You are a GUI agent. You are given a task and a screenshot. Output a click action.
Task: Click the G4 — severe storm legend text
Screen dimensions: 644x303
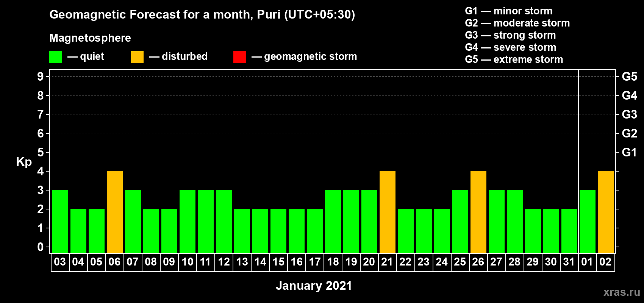(511, 47)
